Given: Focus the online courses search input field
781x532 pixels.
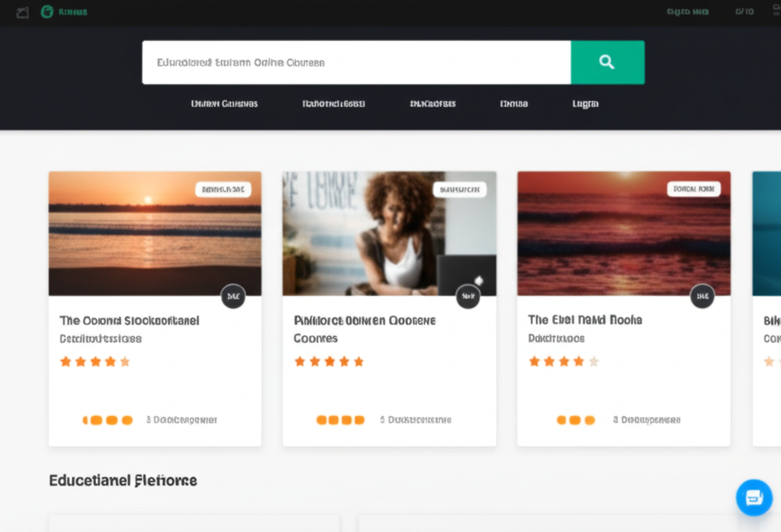Looking at the screenshot, I should [356, 62].
